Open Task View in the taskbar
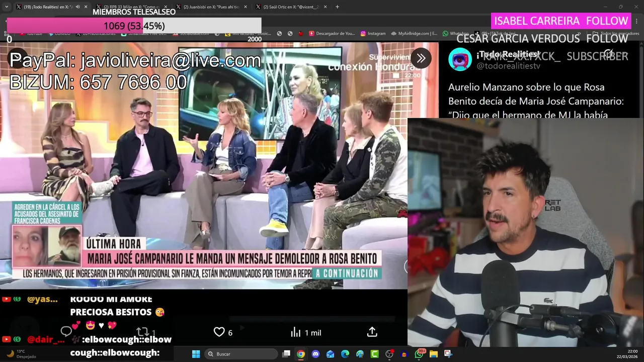This screenshot has height=362, width=644. click(286, 354)
